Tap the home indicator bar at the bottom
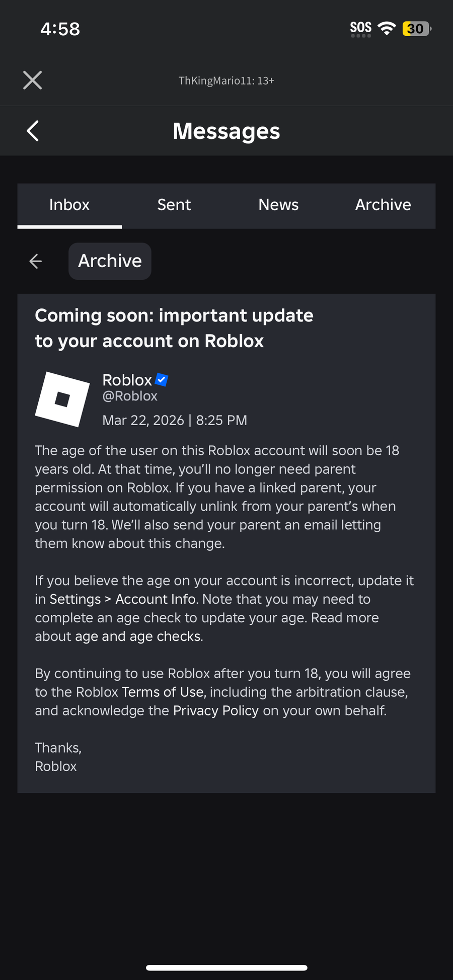 (x=226, y=967)
